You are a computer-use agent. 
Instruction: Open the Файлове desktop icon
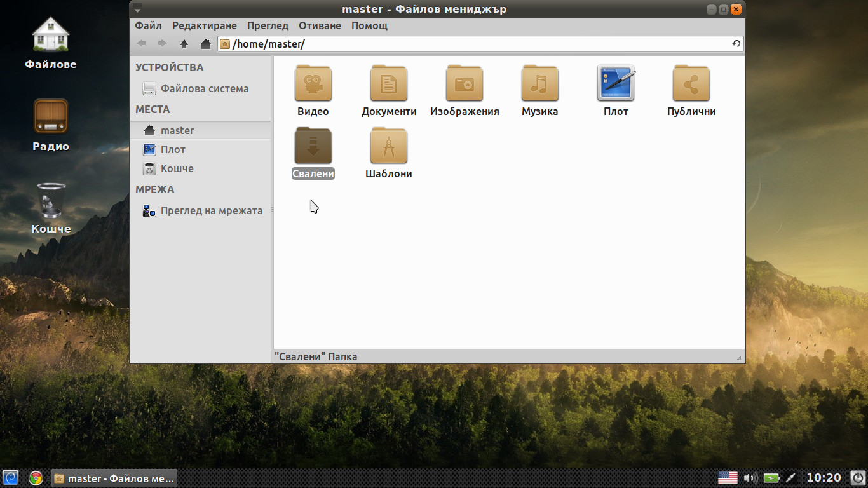click(x=51, y=43)
